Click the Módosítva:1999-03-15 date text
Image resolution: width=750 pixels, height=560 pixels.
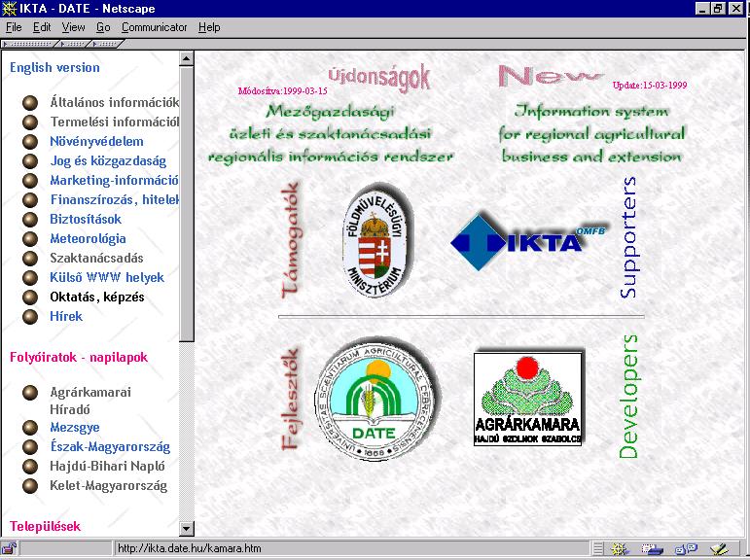pos(283,90)
